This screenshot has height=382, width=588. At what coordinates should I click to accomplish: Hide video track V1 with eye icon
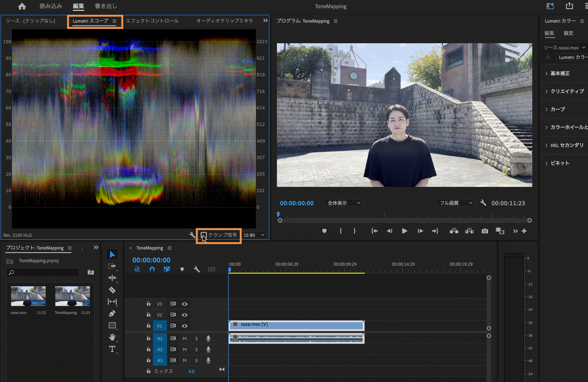185,326
